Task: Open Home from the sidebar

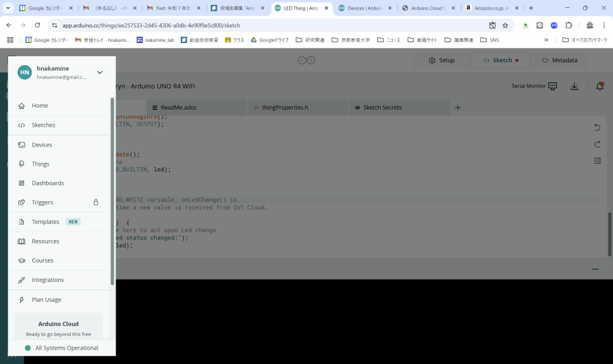Action: (40, 106)
